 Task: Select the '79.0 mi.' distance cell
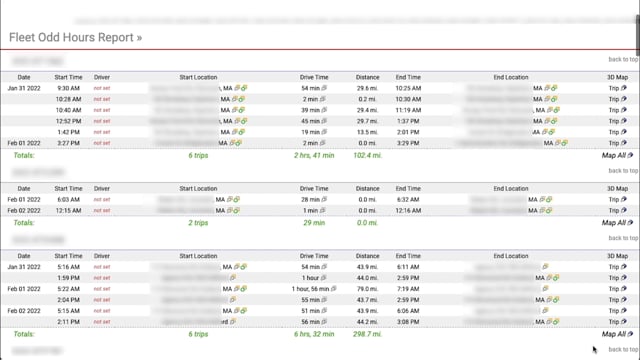click(367, 289)
